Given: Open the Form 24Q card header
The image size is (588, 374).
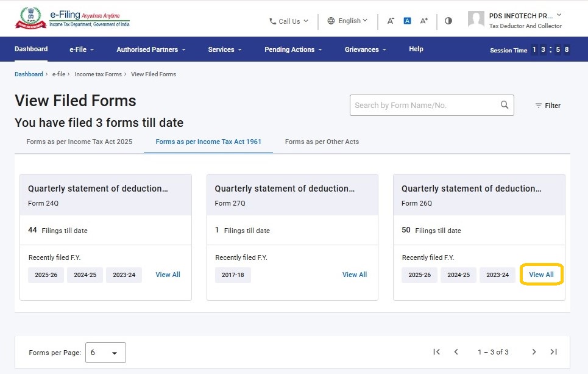Looking at the screenshot, I should point(106,195).
